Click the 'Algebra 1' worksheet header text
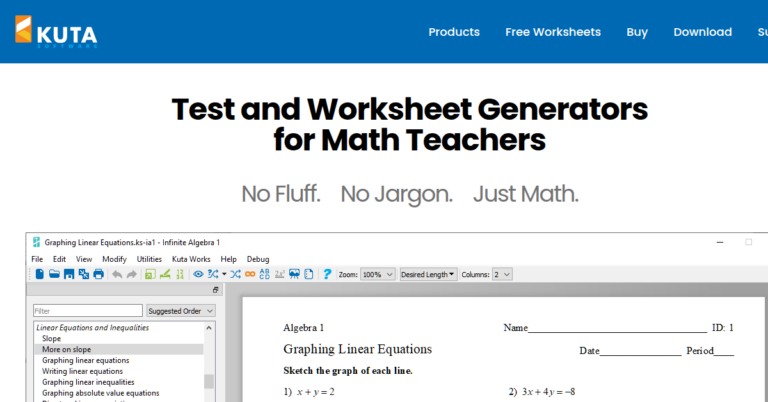The width and height of the screenshot is (768, 402). 303,328
